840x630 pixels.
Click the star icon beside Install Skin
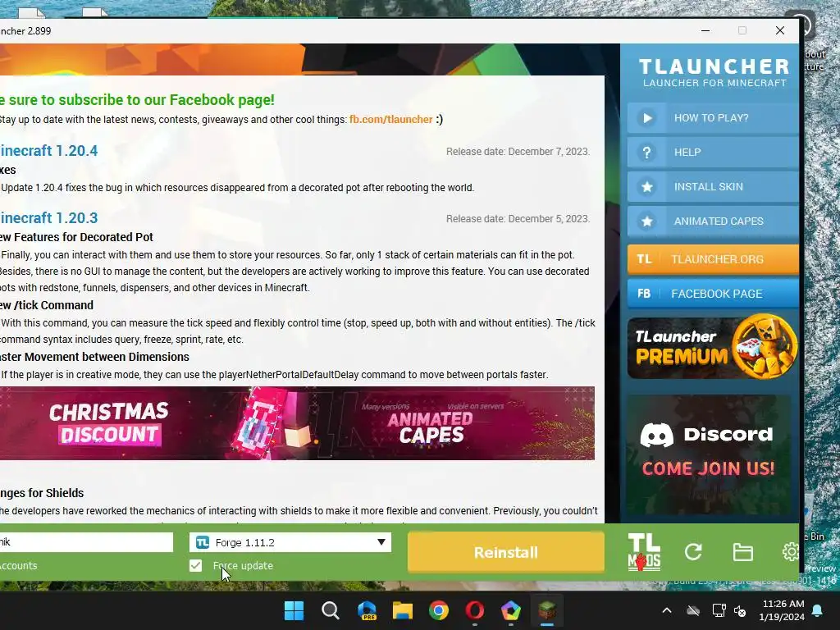point(646,186)
